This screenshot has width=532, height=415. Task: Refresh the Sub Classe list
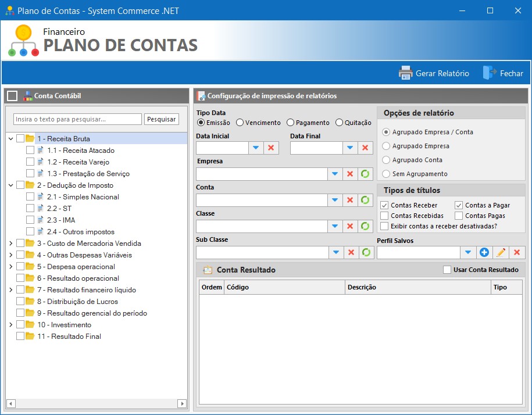pos(366,252)
